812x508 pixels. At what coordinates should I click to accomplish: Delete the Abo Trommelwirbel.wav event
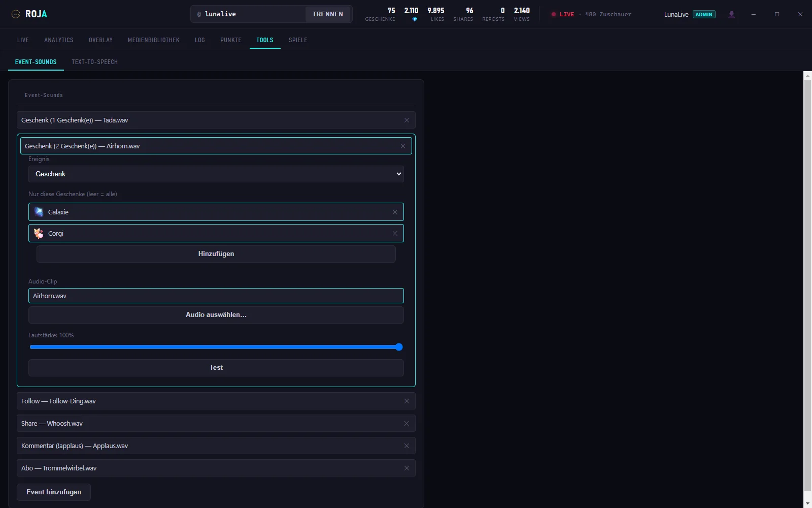[x=407, y=468]
